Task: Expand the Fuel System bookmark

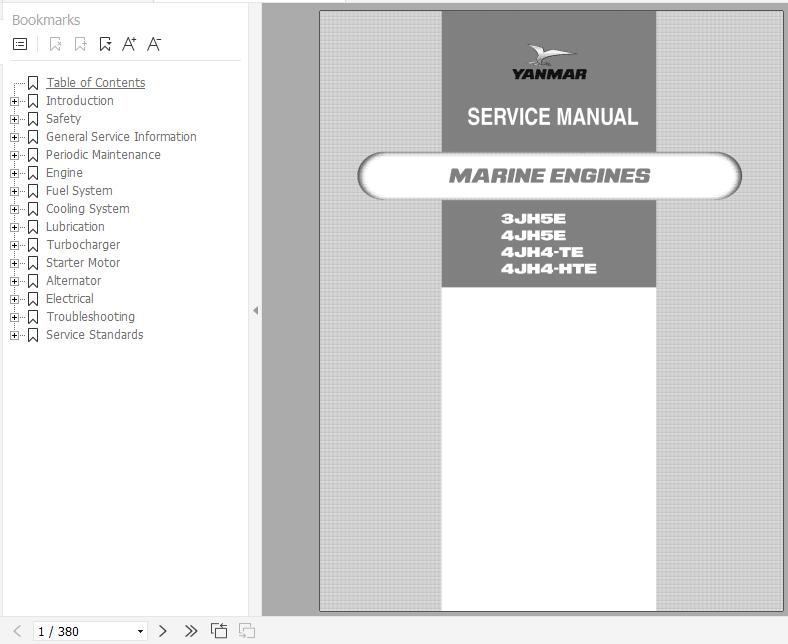Action: (x=15, y=192)
